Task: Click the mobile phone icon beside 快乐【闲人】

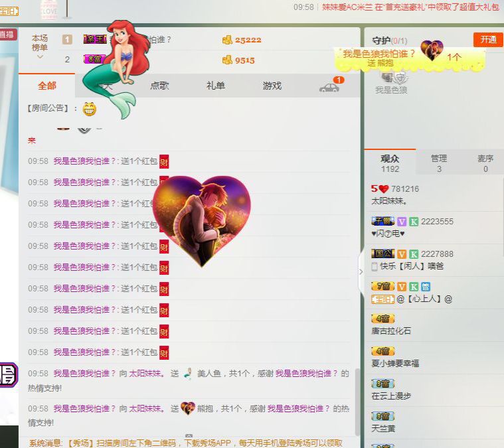Action: click(375, 266)
